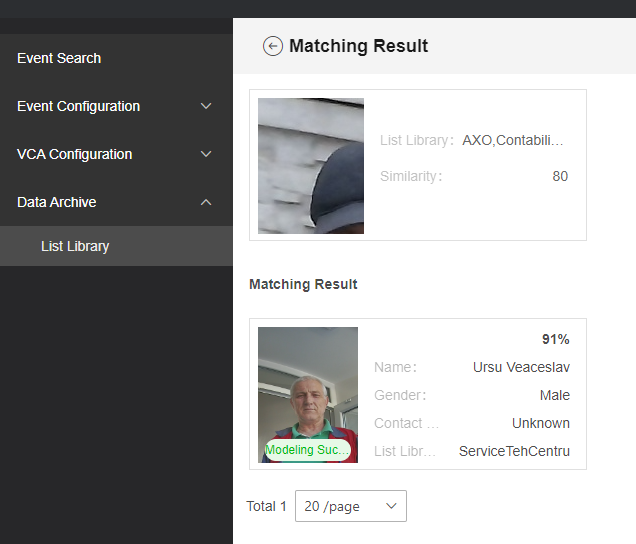The image size is (636, 544).
Task: Open the List Library submenu item
Action: (75, 246)
